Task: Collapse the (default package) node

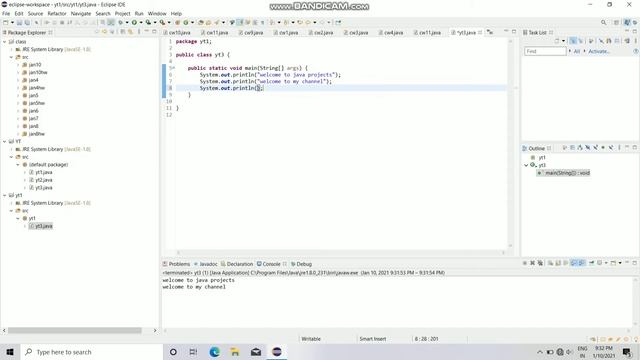Action: [x=18, y=164]
